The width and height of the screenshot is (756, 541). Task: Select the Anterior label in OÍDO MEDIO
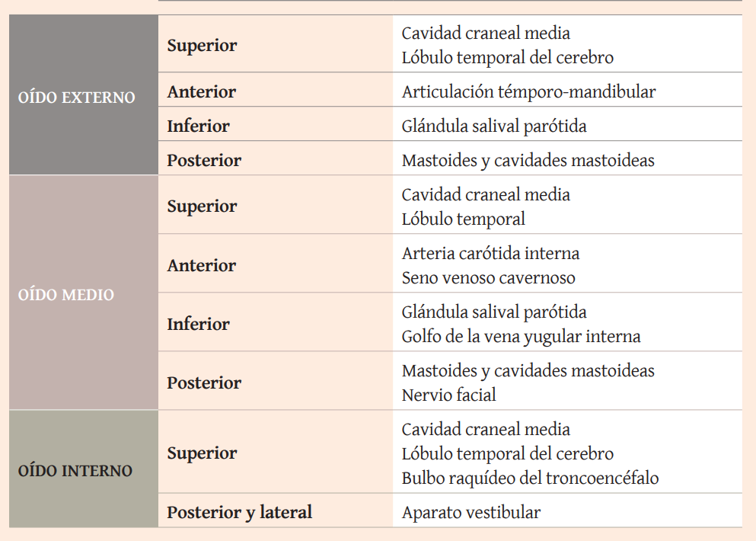[202, 265]
